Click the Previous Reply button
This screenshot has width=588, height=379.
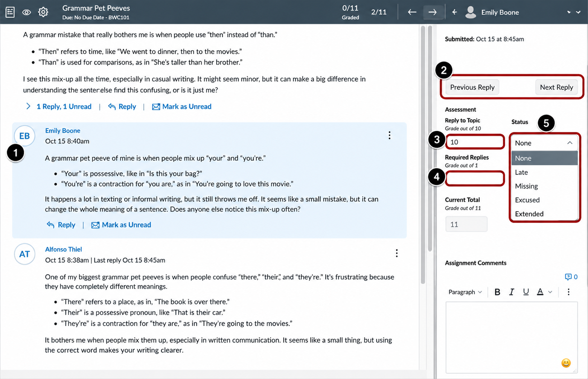coord(472,87)
